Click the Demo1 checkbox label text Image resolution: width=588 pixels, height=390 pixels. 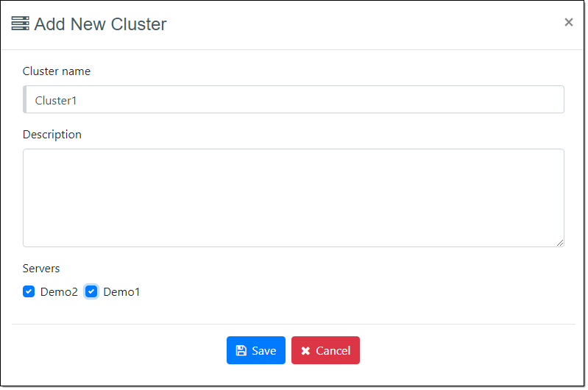pyautogui.click(x=121, y=292)
